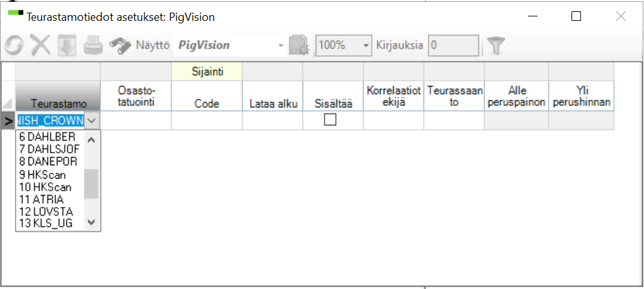Click the green app icon in title bar

click(x=16, y=13)
